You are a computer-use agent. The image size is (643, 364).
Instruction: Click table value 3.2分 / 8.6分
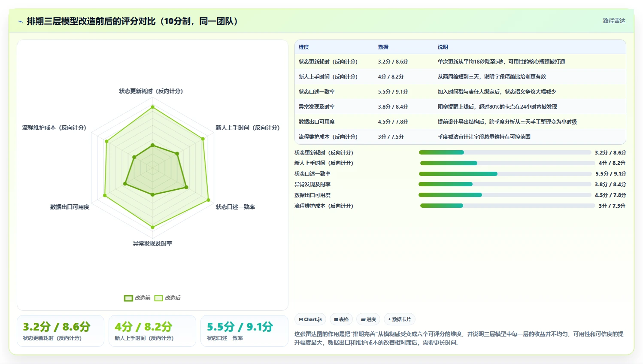pyautogui.click(x=393, y=62)
